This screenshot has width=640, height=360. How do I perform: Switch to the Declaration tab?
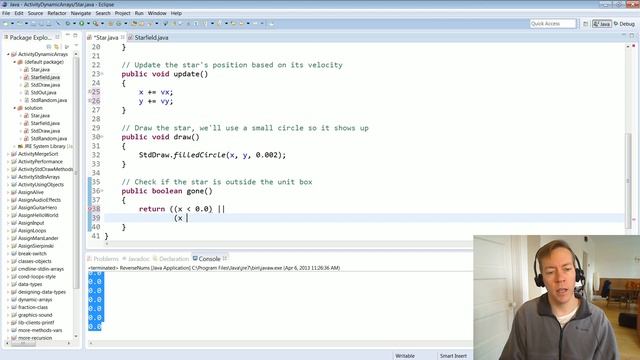click(171, 259)
